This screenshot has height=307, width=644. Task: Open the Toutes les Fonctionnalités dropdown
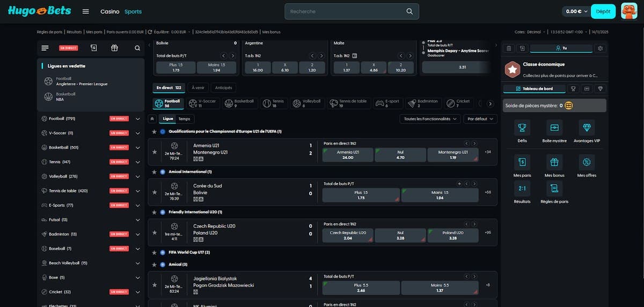pos(430,119)
